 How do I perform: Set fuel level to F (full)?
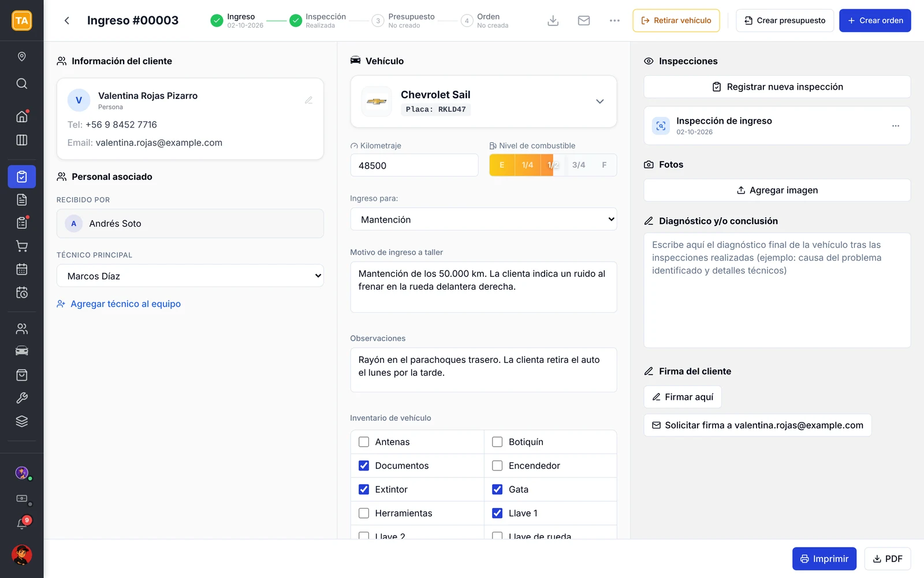[x=604, y=165]
